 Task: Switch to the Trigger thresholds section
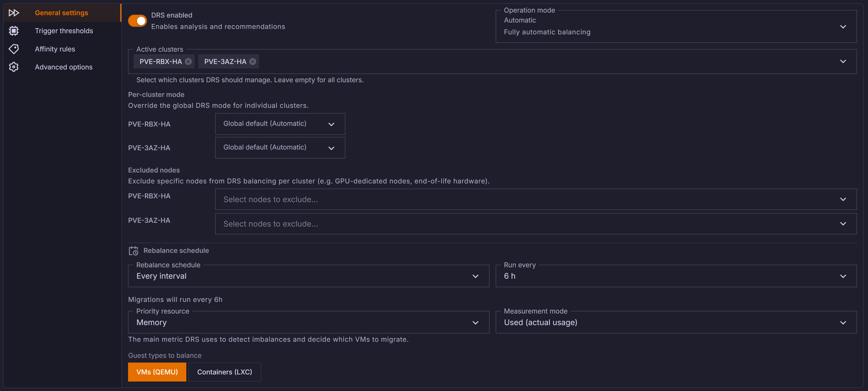click(x=64, y=31)
